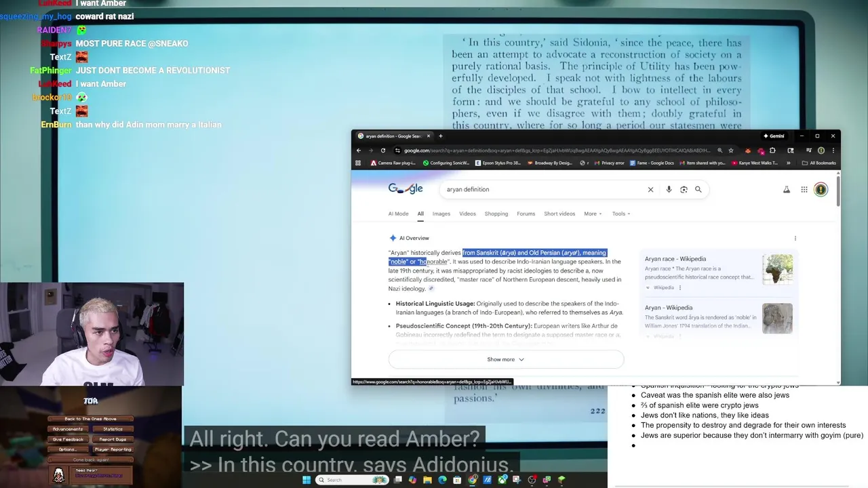Expand the More dropdown
The image size is (868, 488).
(x=593, y=213)
